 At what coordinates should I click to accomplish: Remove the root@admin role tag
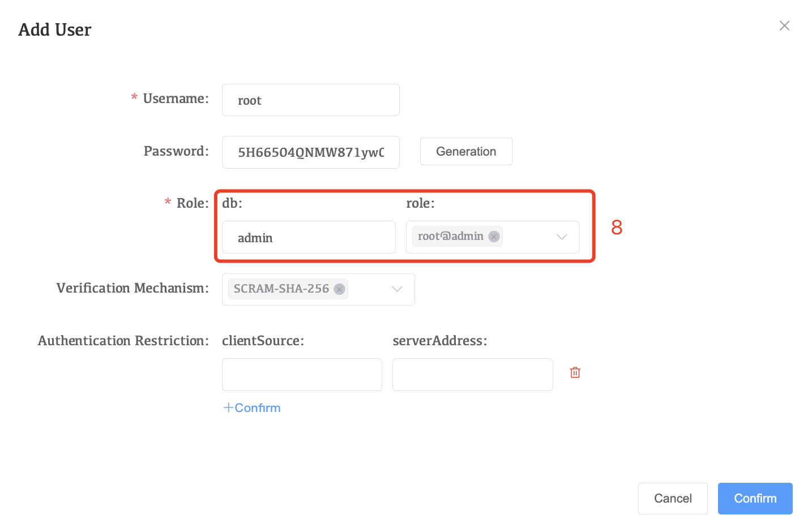(x=494, y=237)
